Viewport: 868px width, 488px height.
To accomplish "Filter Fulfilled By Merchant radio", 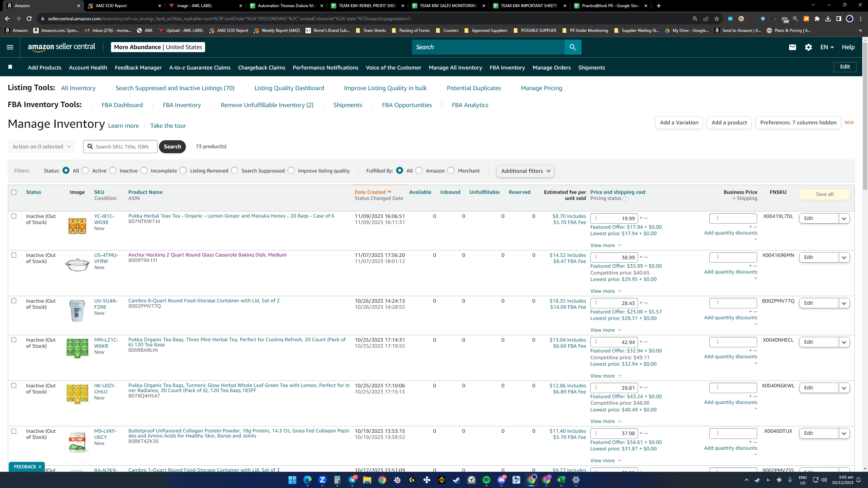I will click(451, 170).
